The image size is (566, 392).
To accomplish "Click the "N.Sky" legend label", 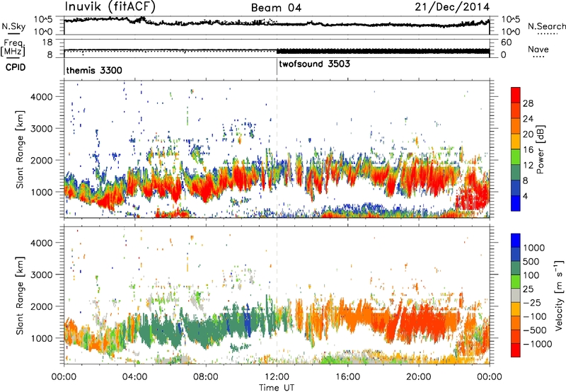I will pyautogui.click(x=13, y=26).
